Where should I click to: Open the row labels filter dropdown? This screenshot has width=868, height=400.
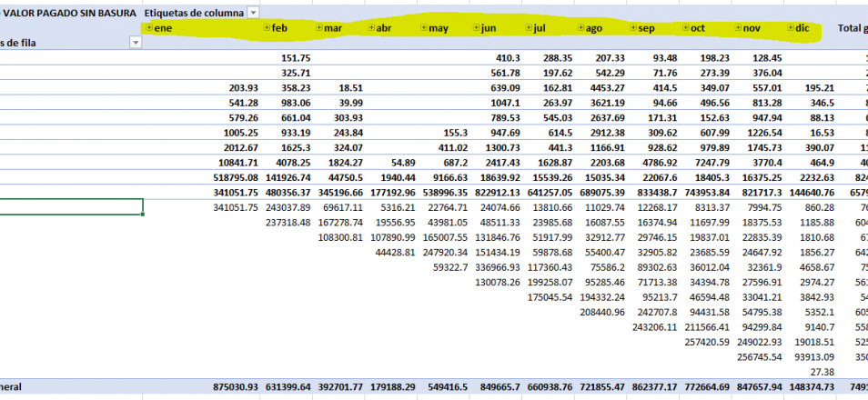[x=136, y=43]
